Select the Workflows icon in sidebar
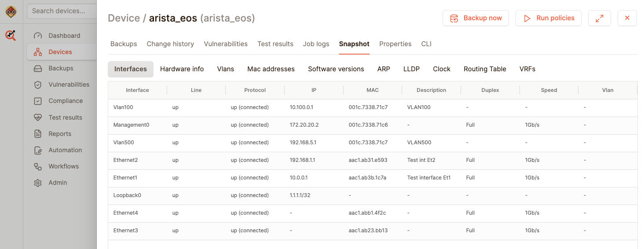 [38, 166]
